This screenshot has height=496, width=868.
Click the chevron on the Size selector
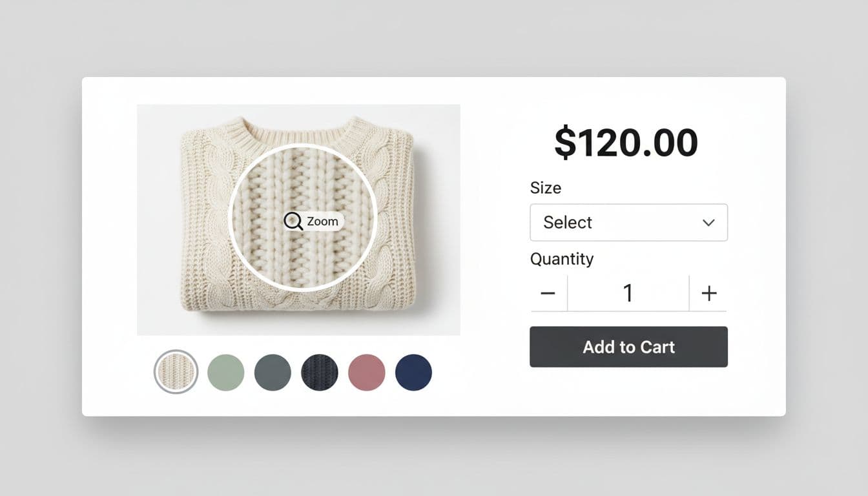coord(708,222)
